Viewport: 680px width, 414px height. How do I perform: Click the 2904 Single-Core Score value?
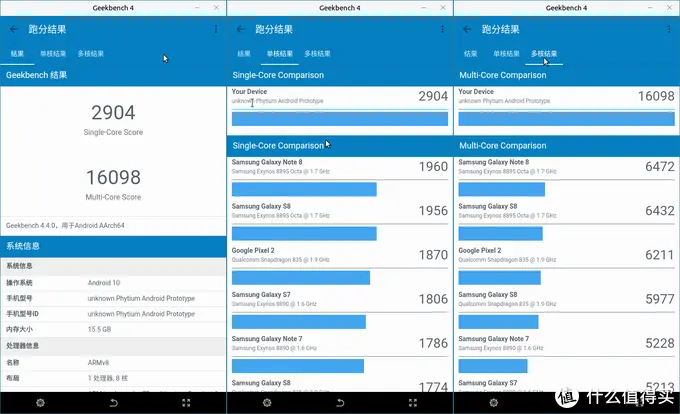click(x=113, y=113)
